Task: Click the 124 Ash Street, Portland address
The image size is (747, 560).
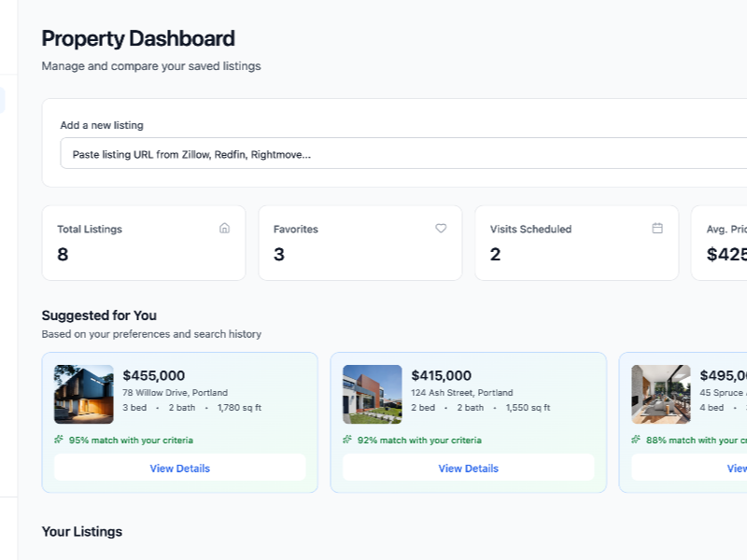Action: click(461, 393)
